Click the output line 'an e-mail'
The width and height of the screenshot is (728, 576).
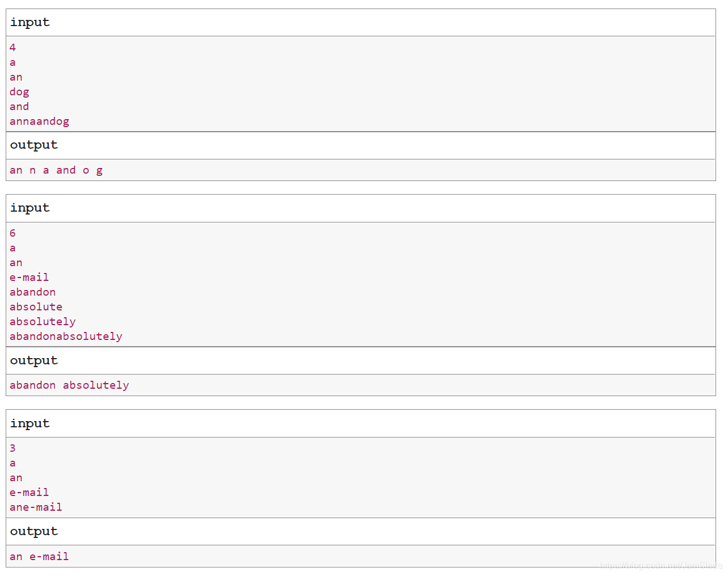click(39, 557)
